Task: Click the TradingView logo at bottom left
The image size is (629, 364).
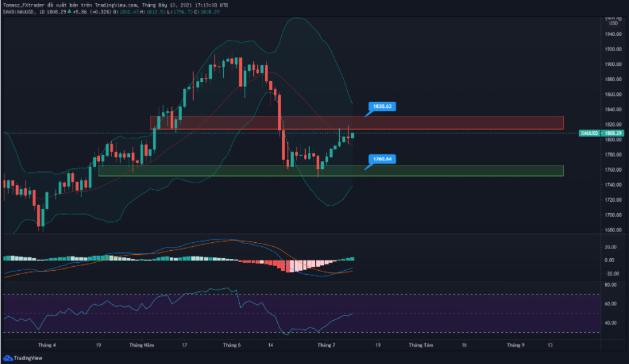Action: click(x=23, y=358)
